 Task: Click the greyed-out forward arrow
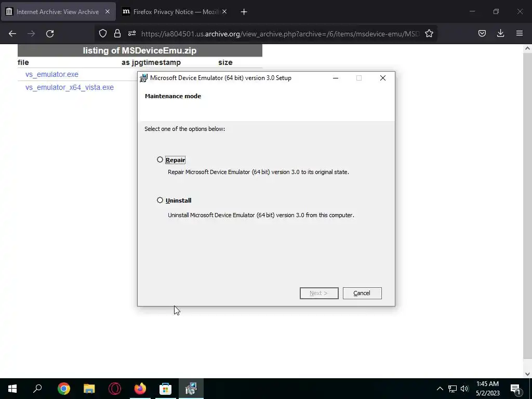click(x=31, y=34)
